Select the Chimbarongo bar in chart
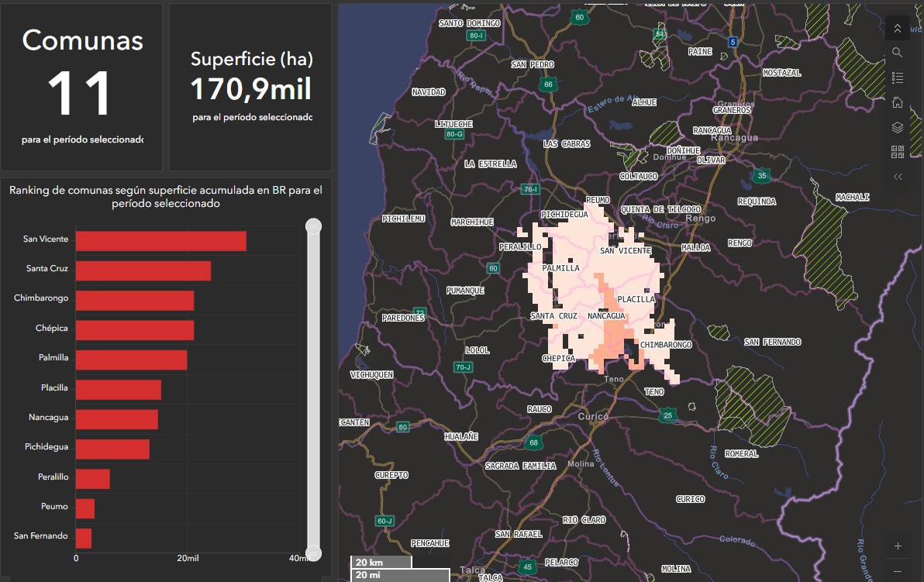This screenshot has width=924, height=582. (x=134, y=301)
